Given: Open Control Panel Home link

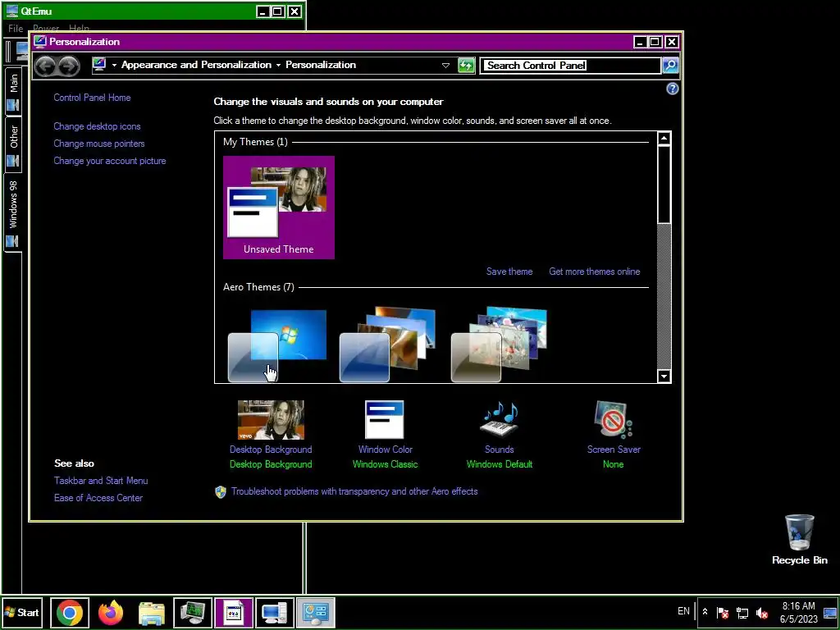Looking at the screenshot, I should 92,98.
